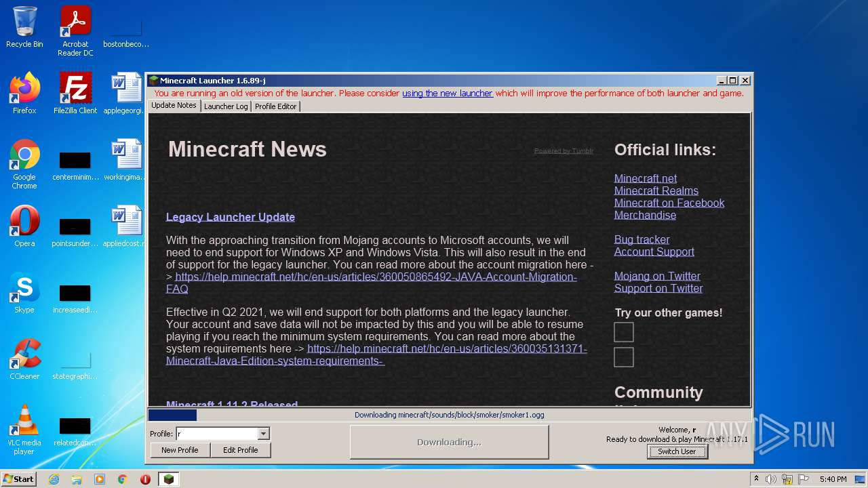Click the taskbar clock showing 5:40 PM
868x488 pixels.
point(833,479)
